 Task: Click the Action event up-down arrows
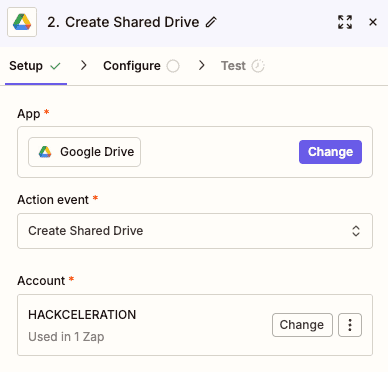tap(356, 231)
